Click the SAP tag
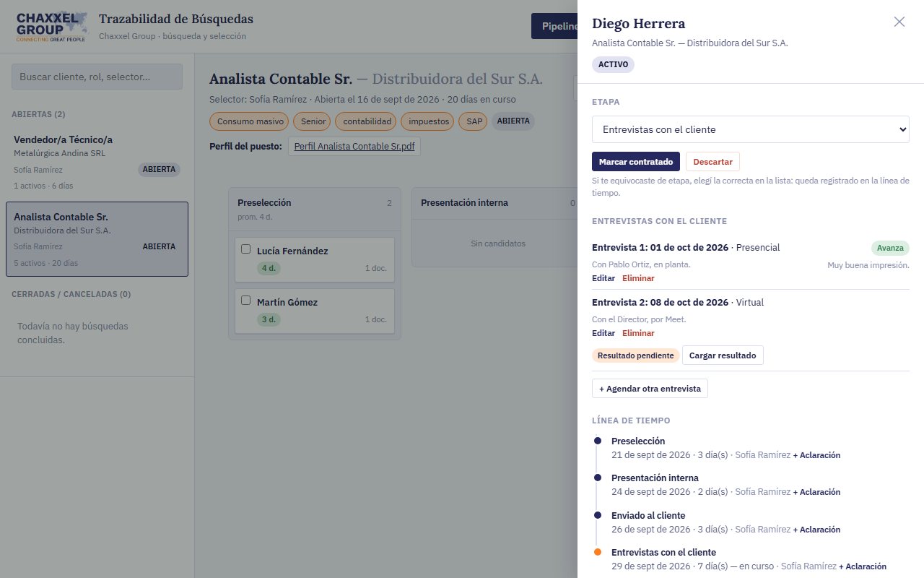Image resolution: width=924 pixels, height=578 pixels. tap(474, 121)
